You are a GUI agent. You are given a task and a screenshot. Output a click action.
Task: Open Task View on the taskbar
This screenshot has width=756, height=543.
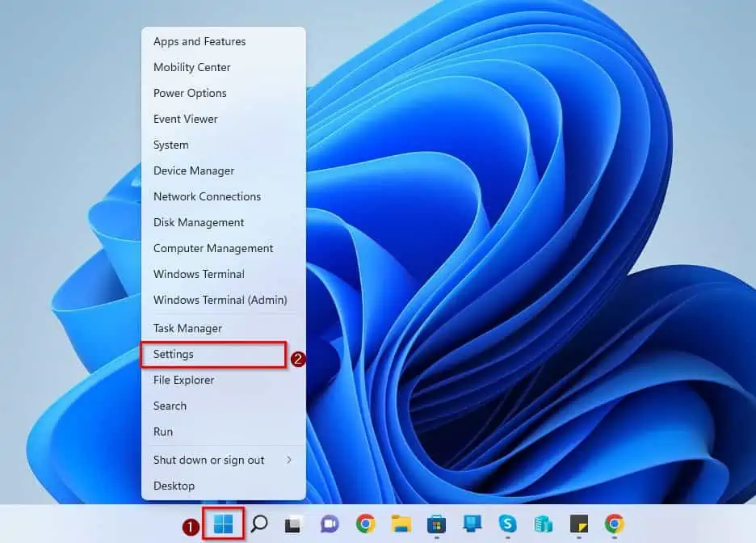293,524
